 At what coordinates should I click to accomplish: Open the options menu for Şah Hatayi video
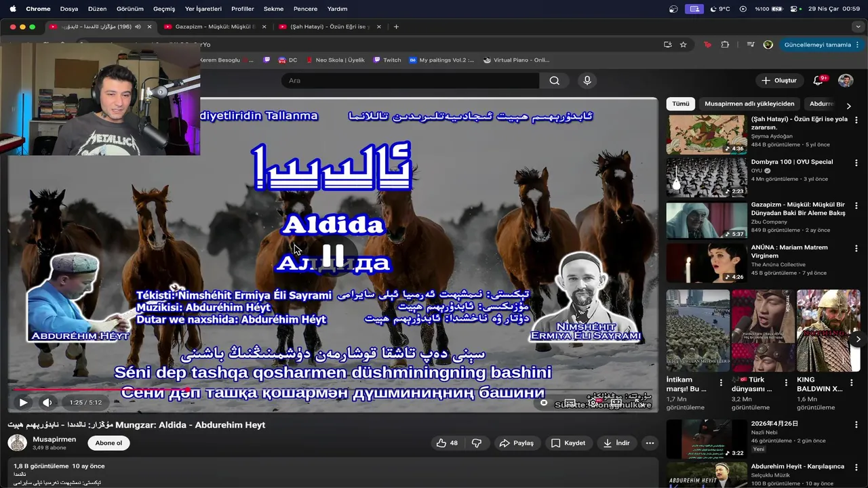point(856,120)
